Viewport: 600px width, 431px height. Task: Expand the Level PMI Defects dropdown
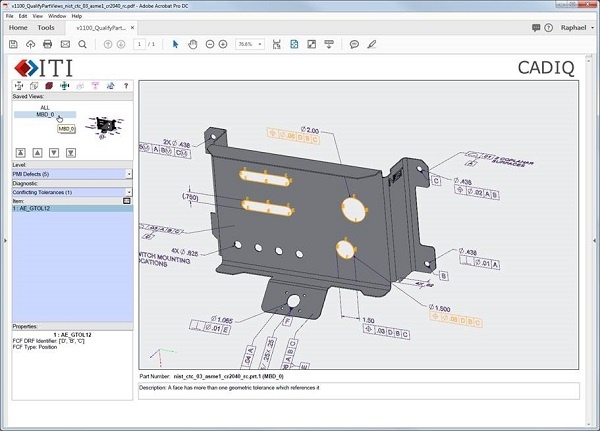(129, 174)
